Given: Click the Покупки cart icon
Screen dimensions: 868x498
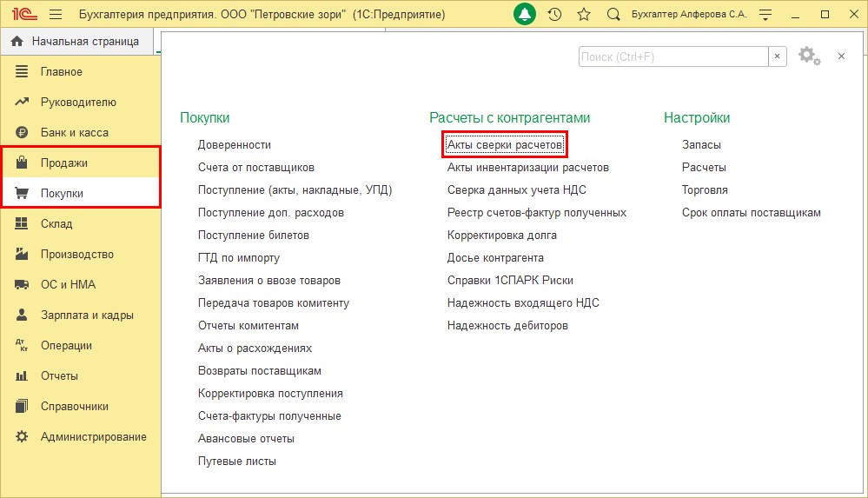Looking at the screenshot, I should [x=22, y=193].
